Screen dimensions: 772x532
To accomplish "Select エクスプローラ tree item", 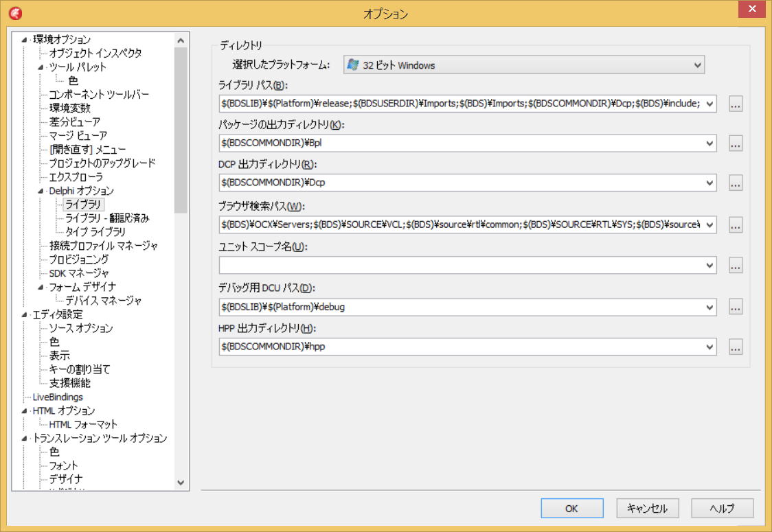I will pos(76,177).
